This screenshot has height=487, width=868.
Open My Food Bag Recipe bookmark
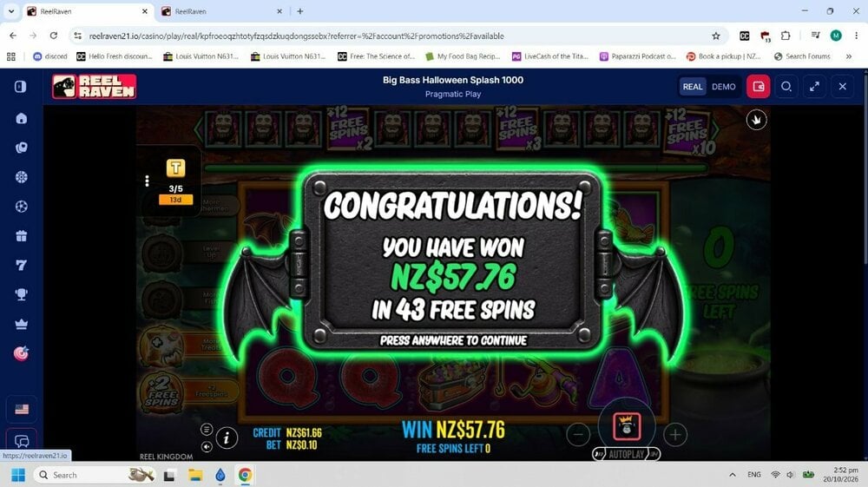463,56
